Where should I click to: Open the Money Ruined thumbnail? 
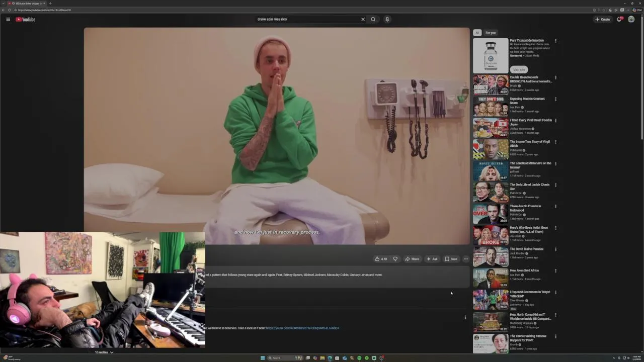(x=491, y=171)
